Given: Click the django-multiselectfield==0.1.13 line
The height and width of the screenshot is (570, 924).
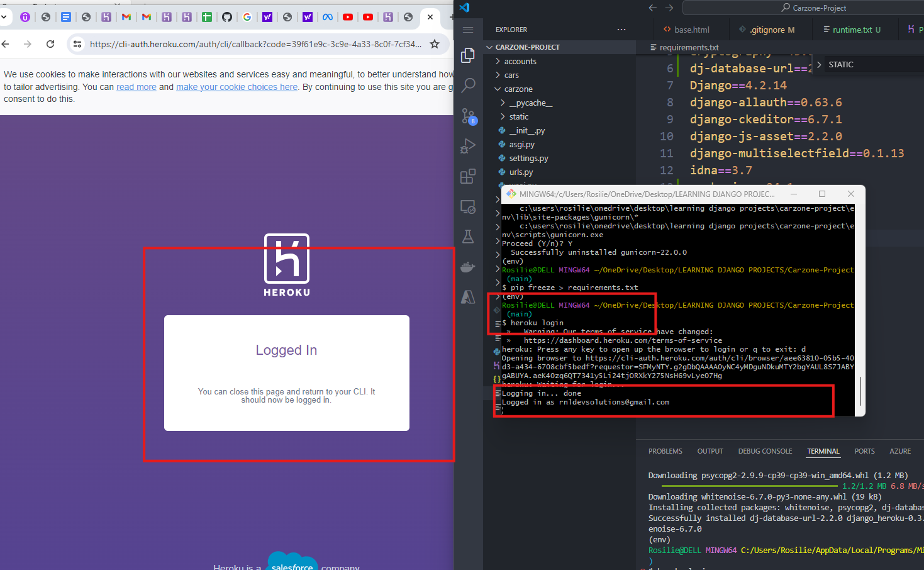Looking at the screenshot, I should click(797, 154).
